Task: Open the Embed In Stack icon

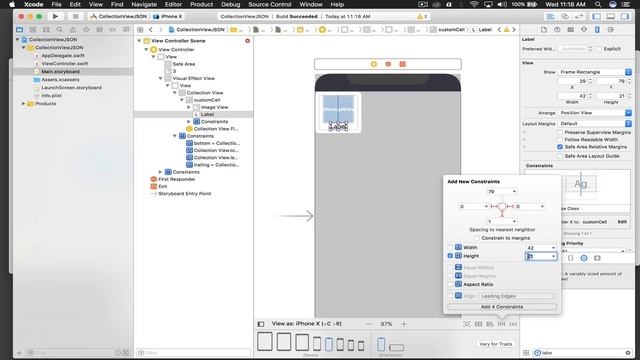Action: click(x=478, y=324)
